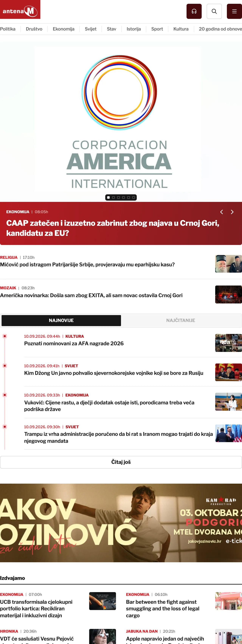Click SVIJET label on Kim item
242x644 pixels.
coord(71,366)
